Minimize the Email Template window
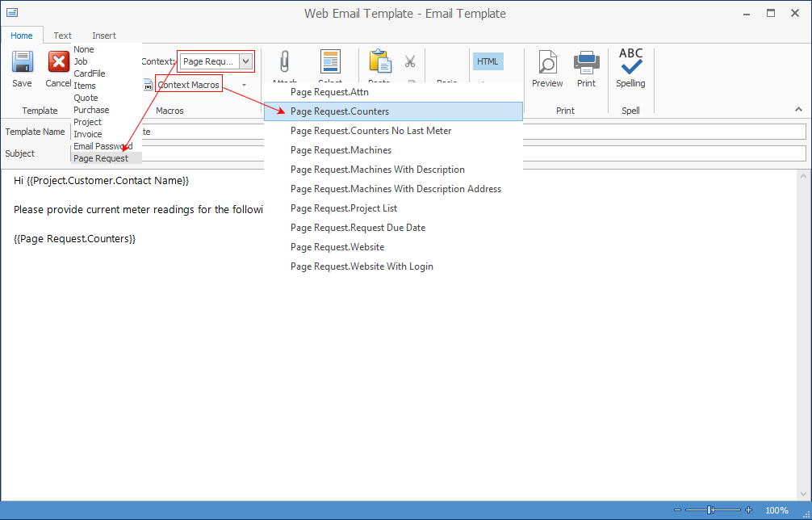This screenshot has width=812, height=520. pyautogui.click(x=747, y=14)
